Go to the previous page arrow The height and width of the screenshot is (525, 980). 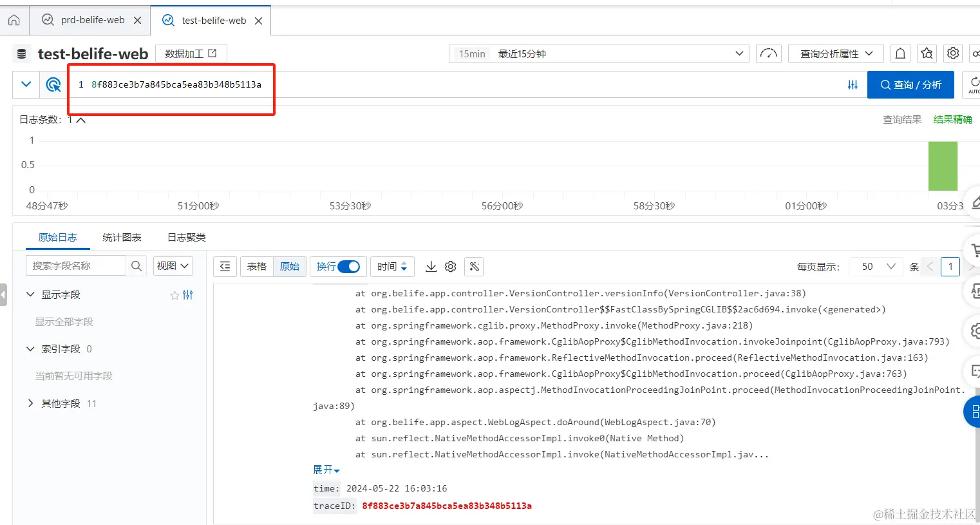(x=930, y=267)
